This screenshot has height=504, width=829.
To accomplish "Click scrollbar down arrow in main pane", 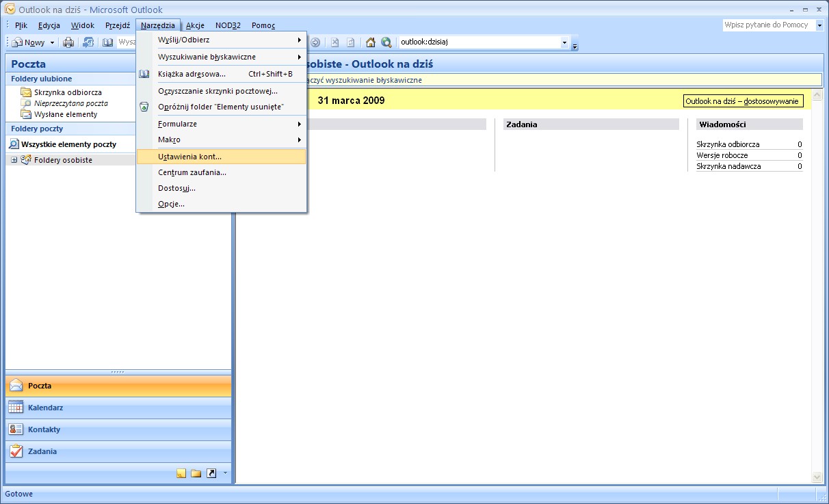I will tap(817, 477).
